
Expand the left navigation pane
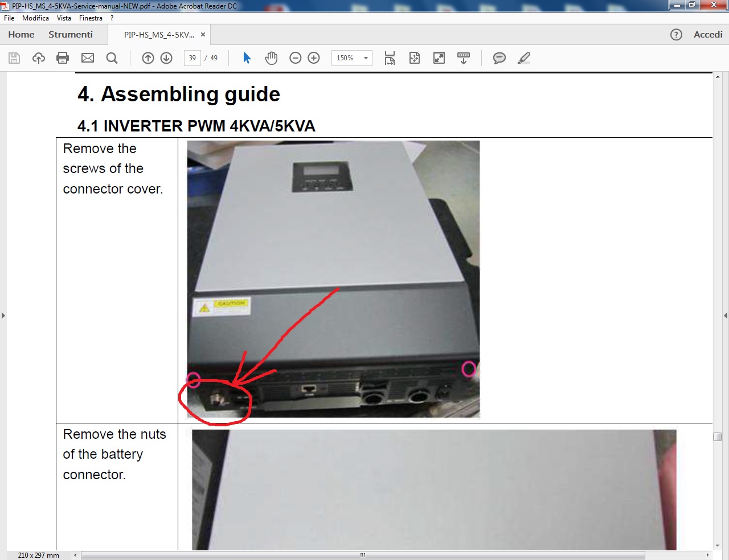(3, 315)
